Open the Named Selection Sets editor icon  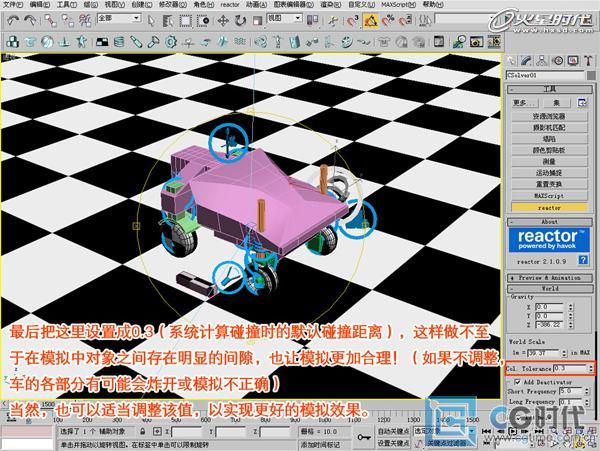click(x=424, y=21)
